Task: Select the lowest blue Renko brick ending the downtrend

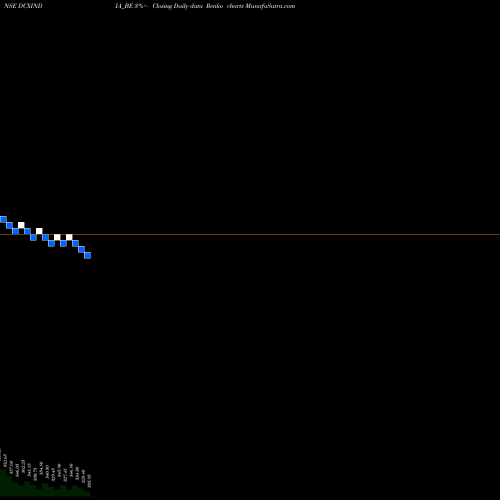Action: [x=87, y=255]
